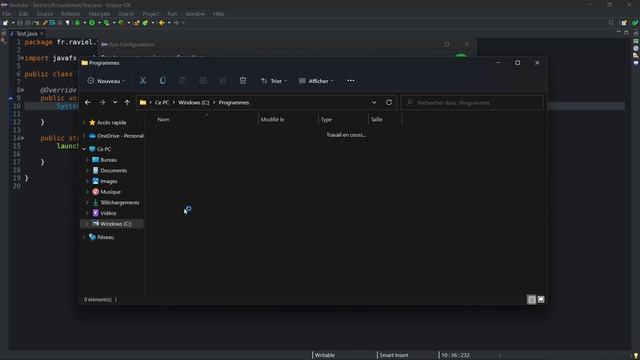
Task: Click Eclipse yellow back navigation arrow
Action: (x=162, y=23)
